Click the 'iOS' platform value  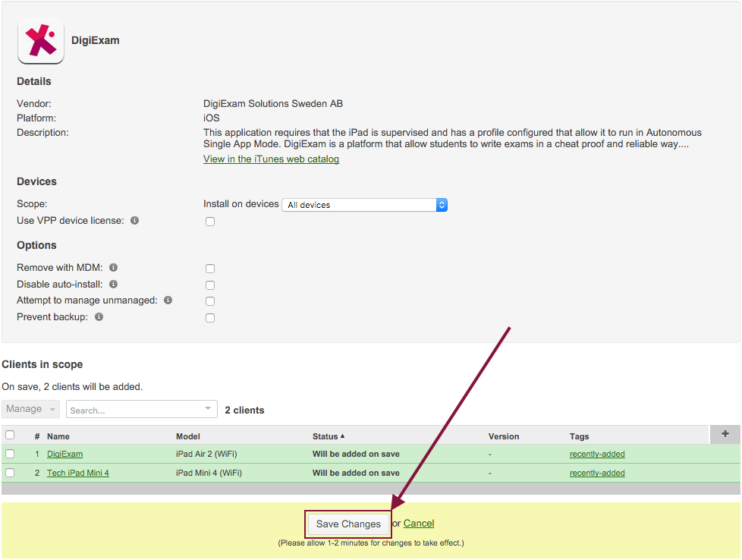(212, 118)
